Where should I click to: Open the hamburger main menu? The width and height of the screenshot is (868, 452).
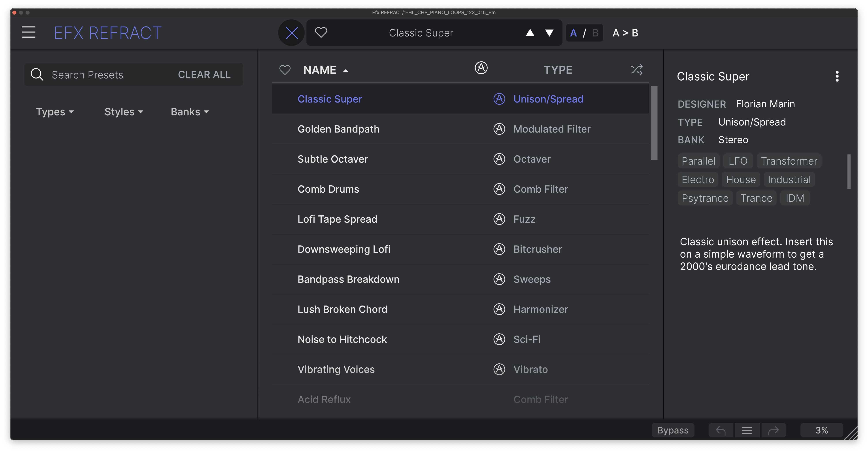(29, 32)
